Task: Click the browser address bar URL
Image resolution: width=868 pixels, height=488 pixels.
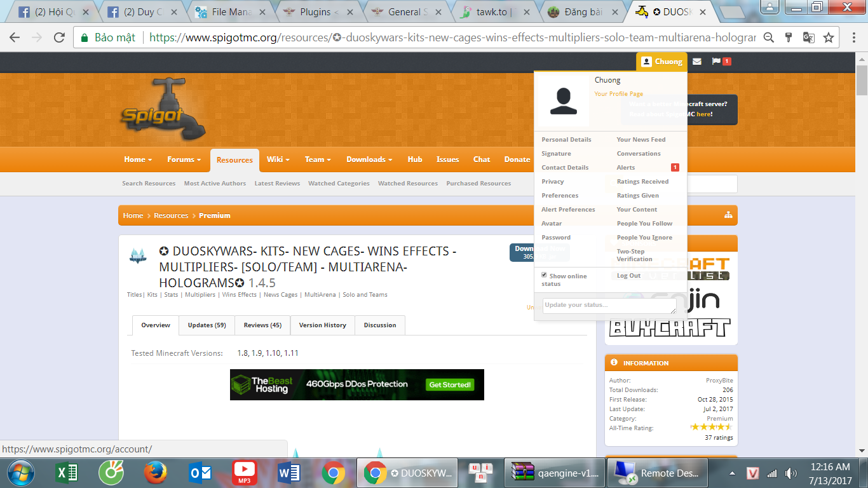Action: click(x=451, y=37)
